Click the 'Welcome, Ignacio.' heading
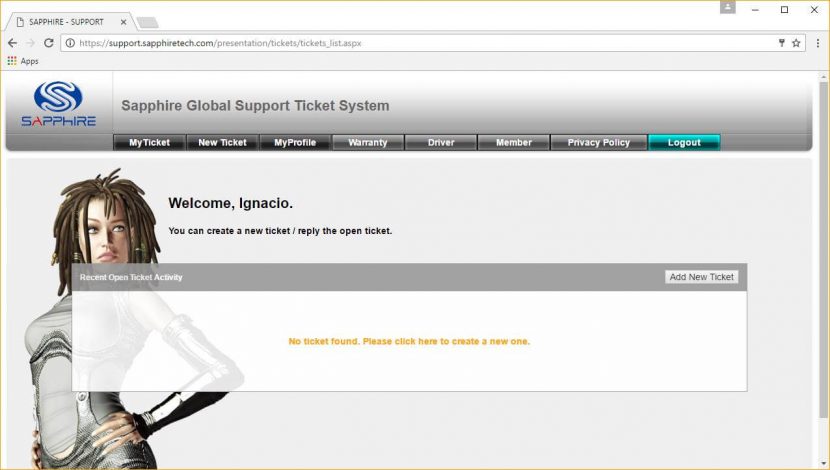 (230, 203)
